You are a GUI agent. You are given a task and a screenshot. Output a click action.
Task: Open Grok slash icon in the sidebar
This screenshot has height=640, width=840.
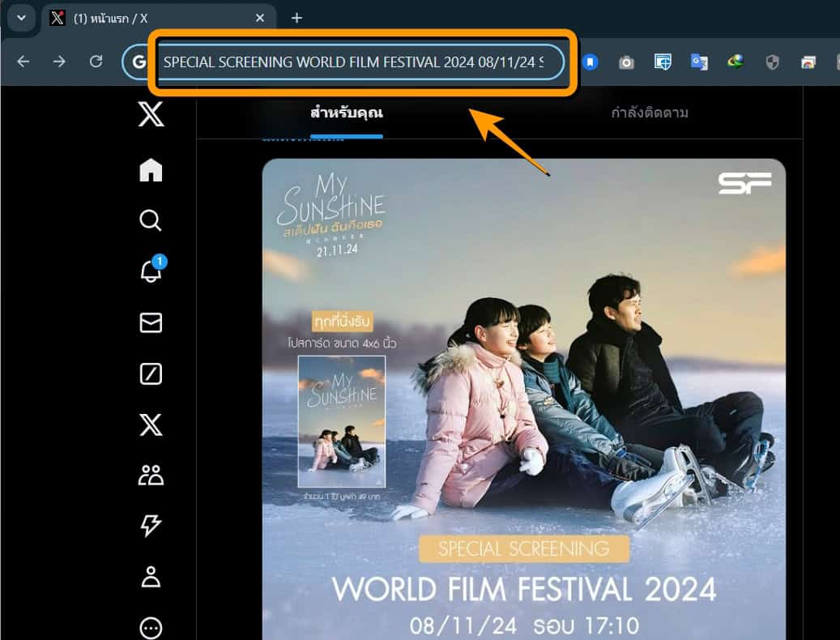click(151, 373)
